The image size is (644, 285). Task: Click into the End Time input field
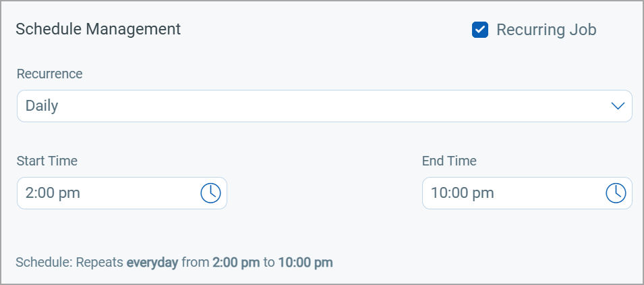[527, 193]
